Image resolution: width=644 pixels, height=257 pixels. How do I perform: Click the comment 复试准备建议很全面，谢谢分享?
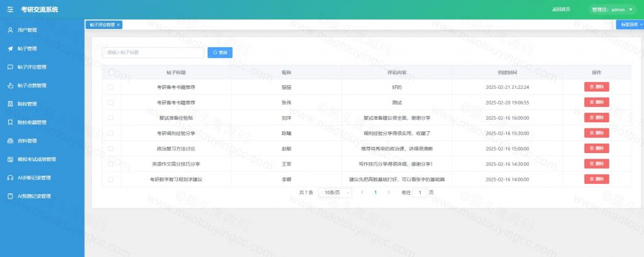[397, 118]
